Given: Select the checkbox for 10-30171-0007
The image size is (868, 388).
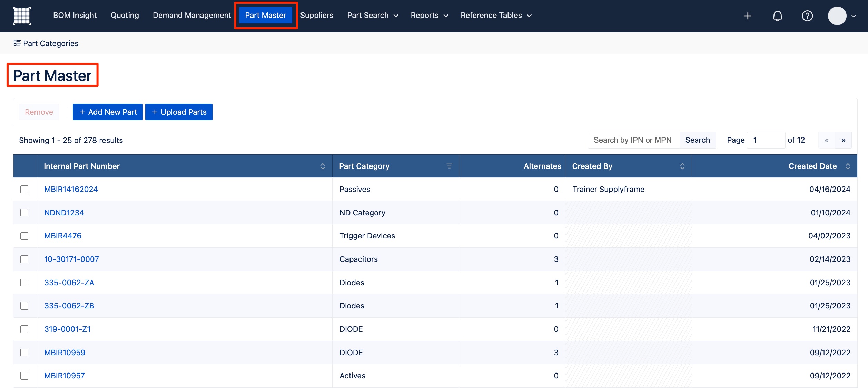Looking at the screenshot, I should [x=24, y=259].
